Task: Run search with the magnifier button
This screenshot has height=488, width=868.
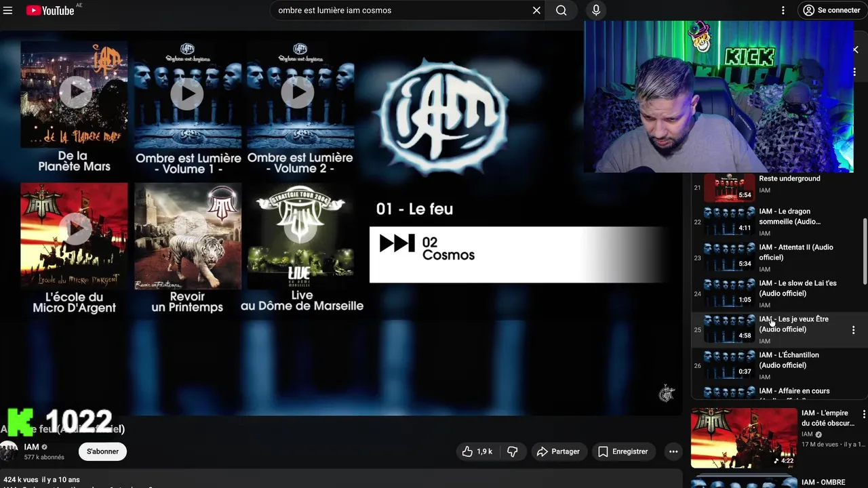Action: point(561,10)
